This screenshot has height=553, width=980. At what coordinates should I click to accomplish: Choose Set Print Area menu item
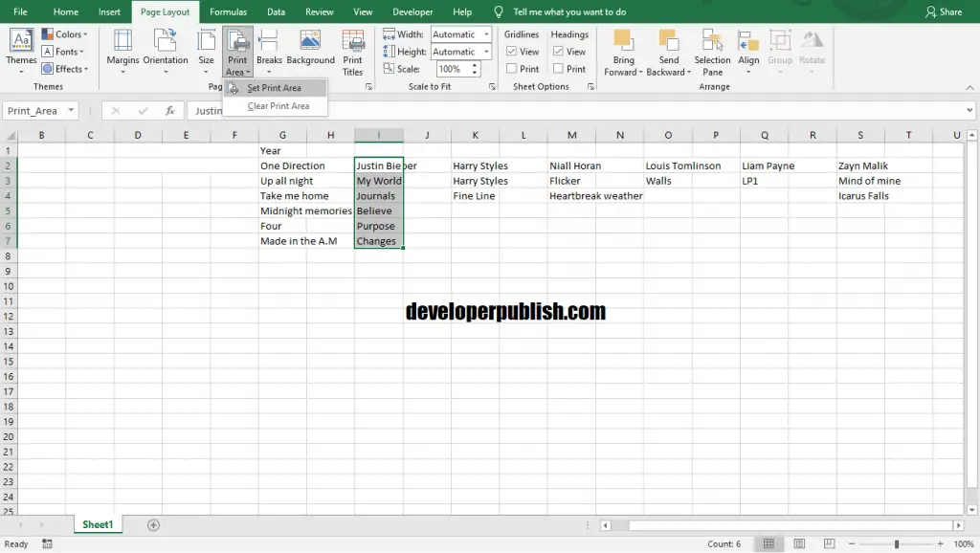[275, 88]
